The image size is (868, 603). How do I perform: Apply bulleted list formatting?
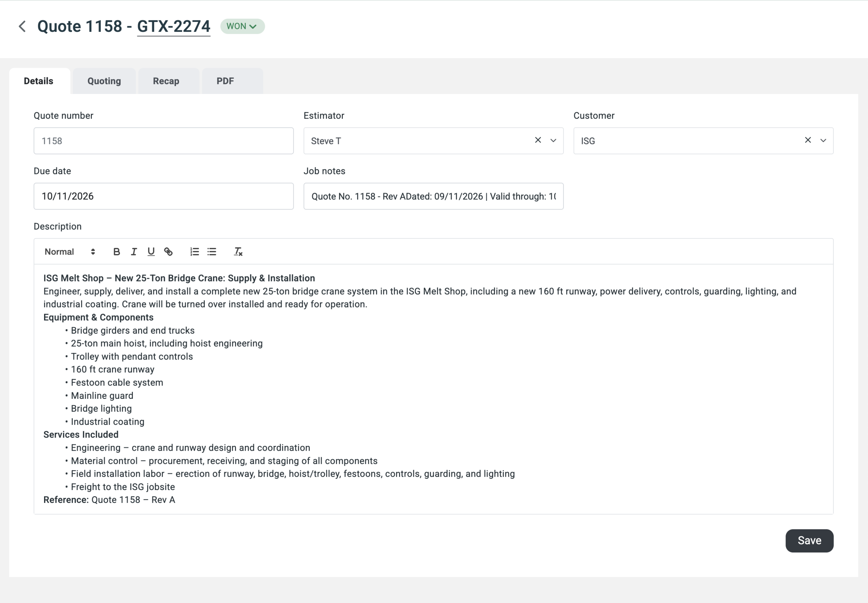point(212,252)
